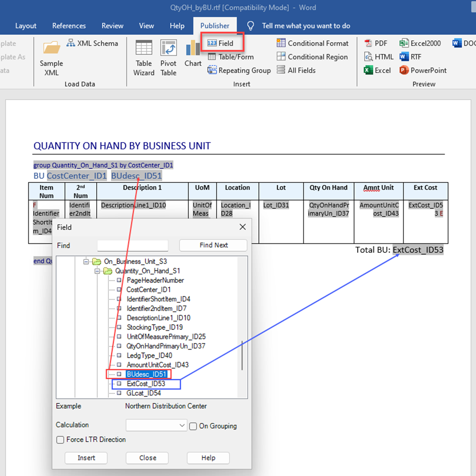
Task: Select DescriptionLine1_ID10 in the tree
Action: coord(158,318)
